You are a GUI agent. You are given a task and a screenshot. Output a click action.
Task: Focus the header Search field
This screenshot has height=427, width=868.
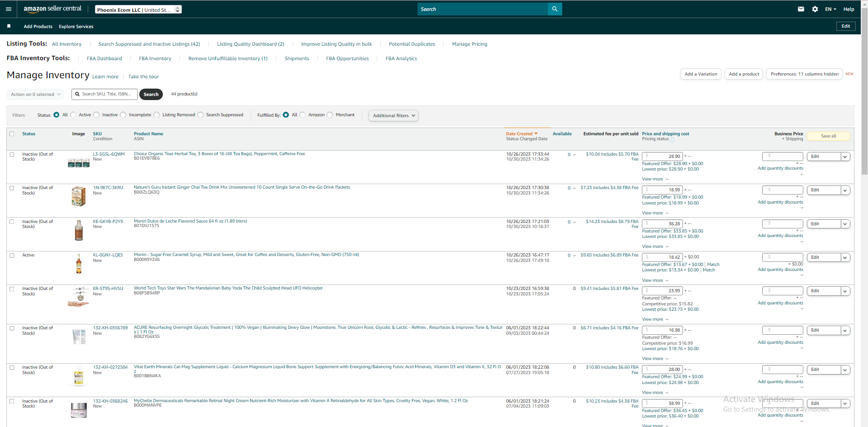tap(483, 9)
